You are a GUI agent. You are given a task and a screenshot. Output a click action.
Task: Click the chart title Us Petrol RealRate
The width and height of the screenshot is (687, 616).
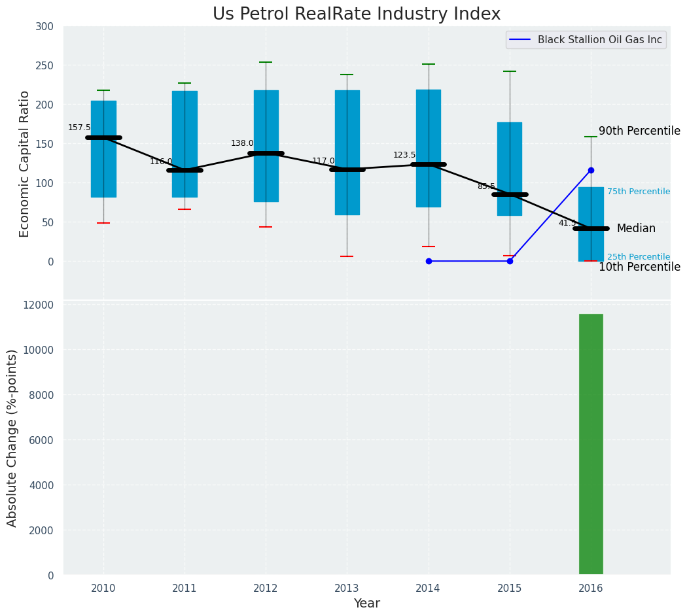[x=357, y=14]
